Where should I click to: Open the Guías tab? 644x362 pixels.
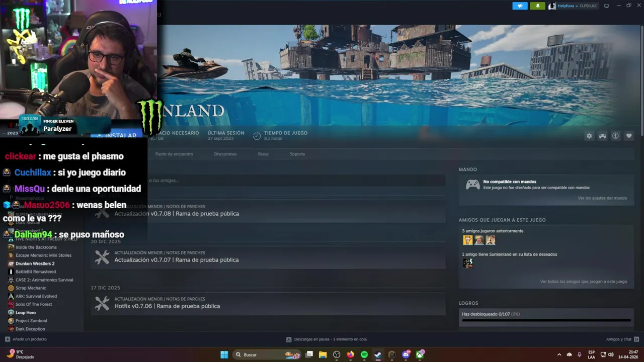pyautogui.click(x=263, y=154)
